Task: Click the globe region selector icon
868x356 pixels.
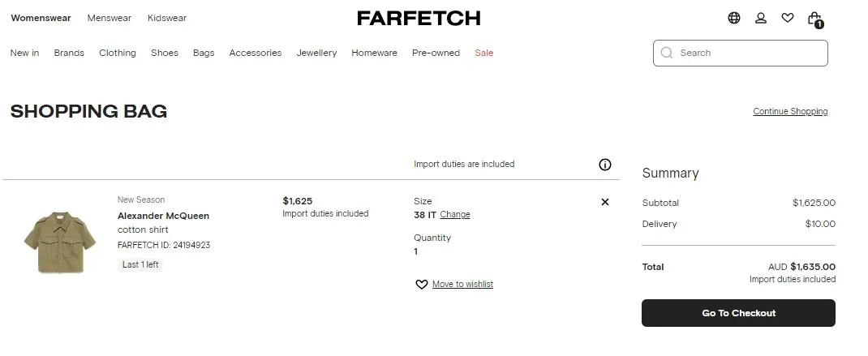Action: click(734, 18)
